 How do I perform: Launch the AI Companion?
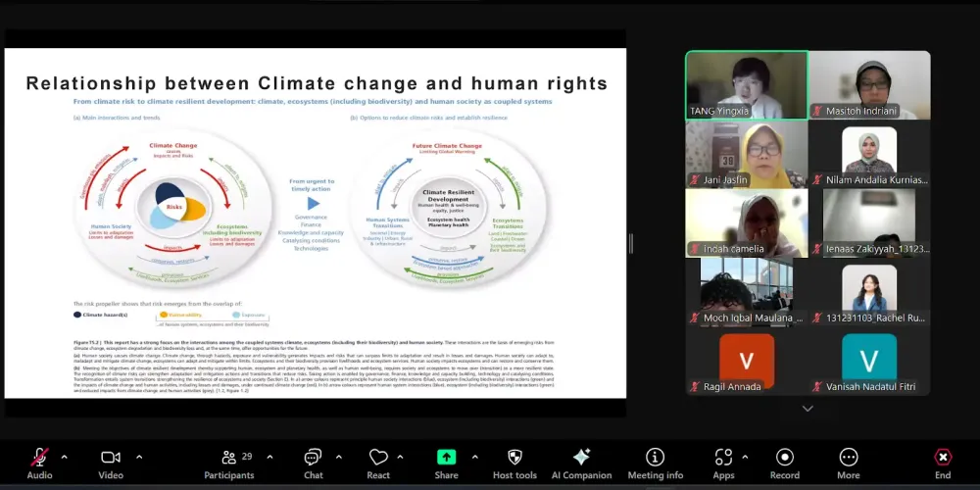pos(581,465)
